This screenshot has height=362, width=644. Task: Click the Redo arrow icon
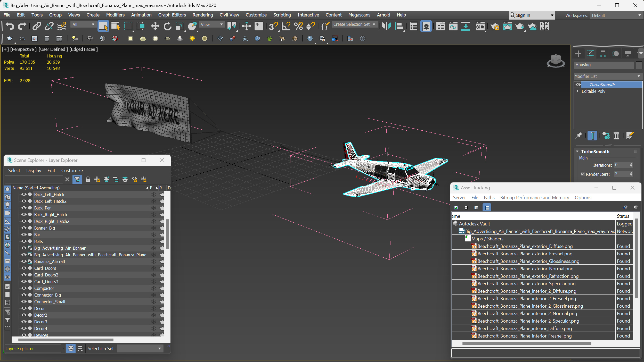tap(22, 26)
